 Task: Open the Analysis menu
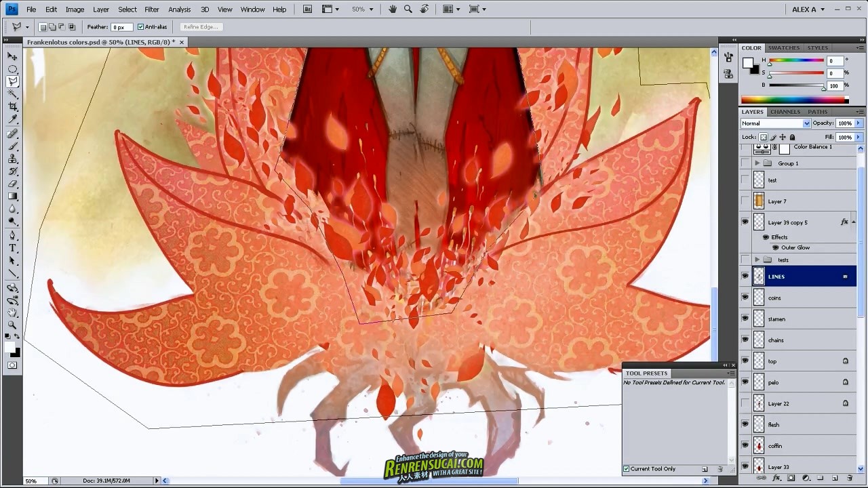coord(180,9)
